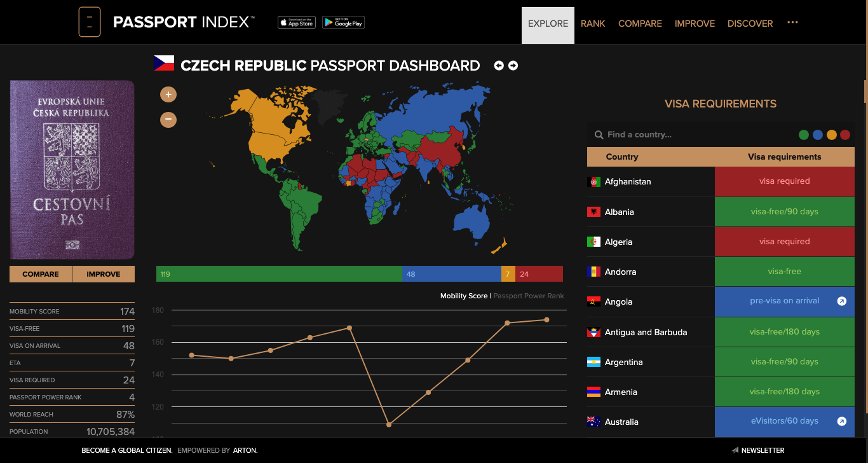
Task: Click the newsletter paper plane icon
Action: click(735, 450)
